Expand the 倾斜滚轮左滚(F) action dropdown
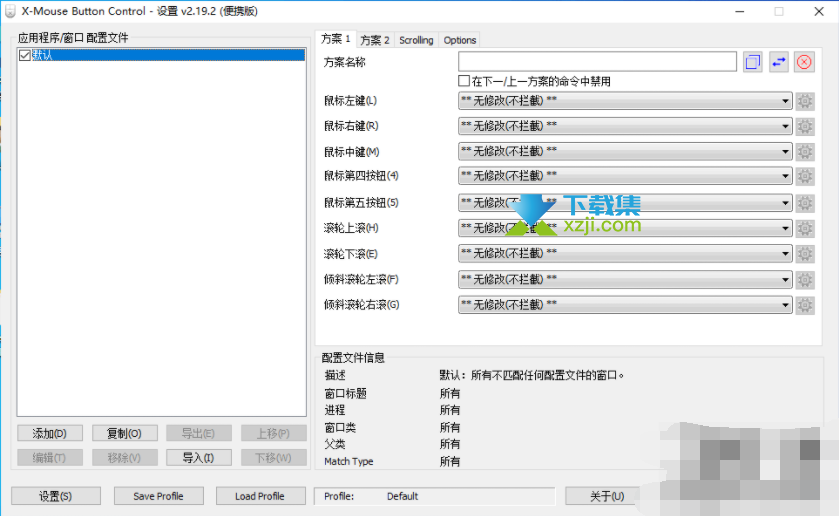This screenshot has width=839, height=516. pos(625,279)
